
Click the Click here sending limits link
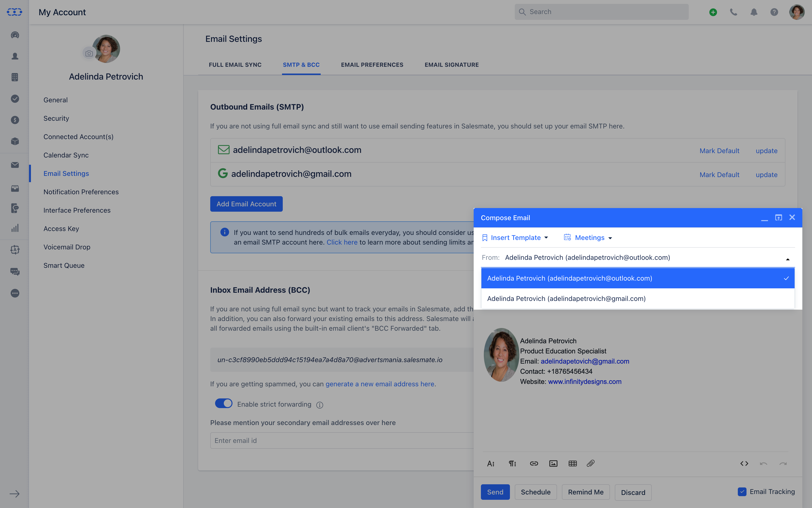pyautogui.click(x=342, y=242)
